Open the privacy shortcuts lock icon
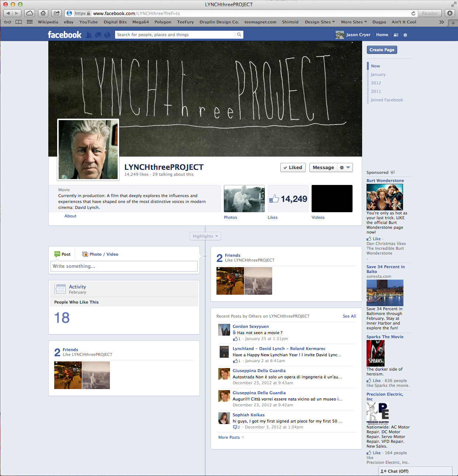 click(x=396, y=35)
